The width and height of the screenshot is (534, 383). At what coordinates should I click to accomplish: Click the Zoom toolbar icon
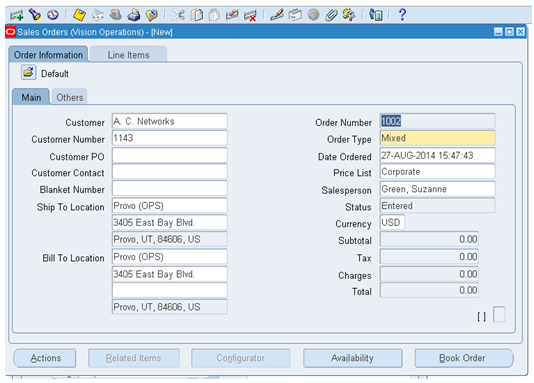click(x=295, y=15)
